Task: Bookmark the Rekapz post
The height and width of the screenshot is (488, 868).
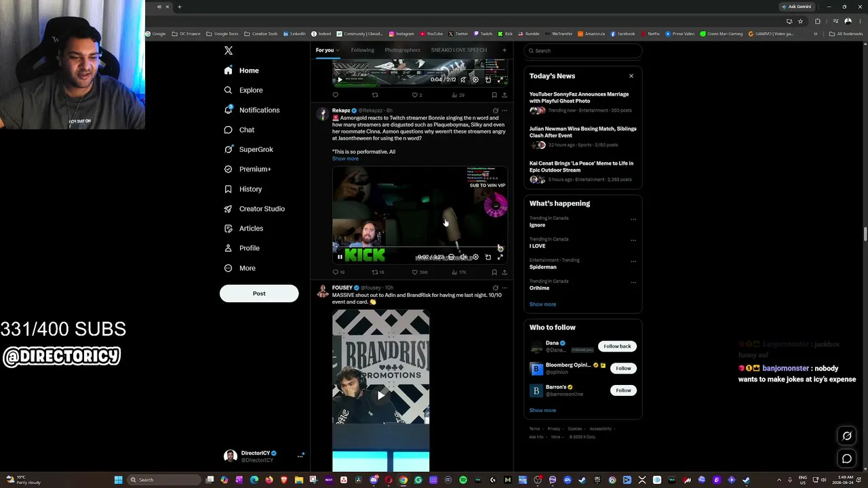Action: [494, 272]
